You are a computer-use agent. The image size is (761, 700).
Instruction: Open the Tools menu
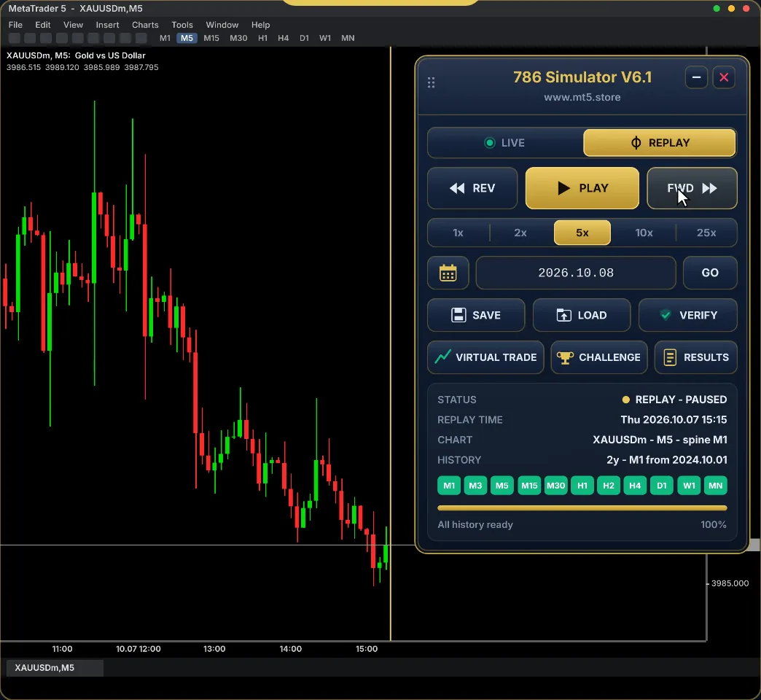point(182,25)
